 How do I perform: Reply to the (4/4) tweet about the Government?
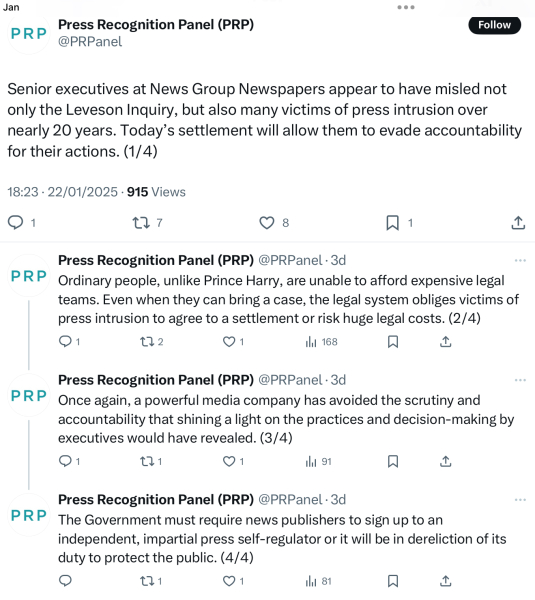(65, 581)
